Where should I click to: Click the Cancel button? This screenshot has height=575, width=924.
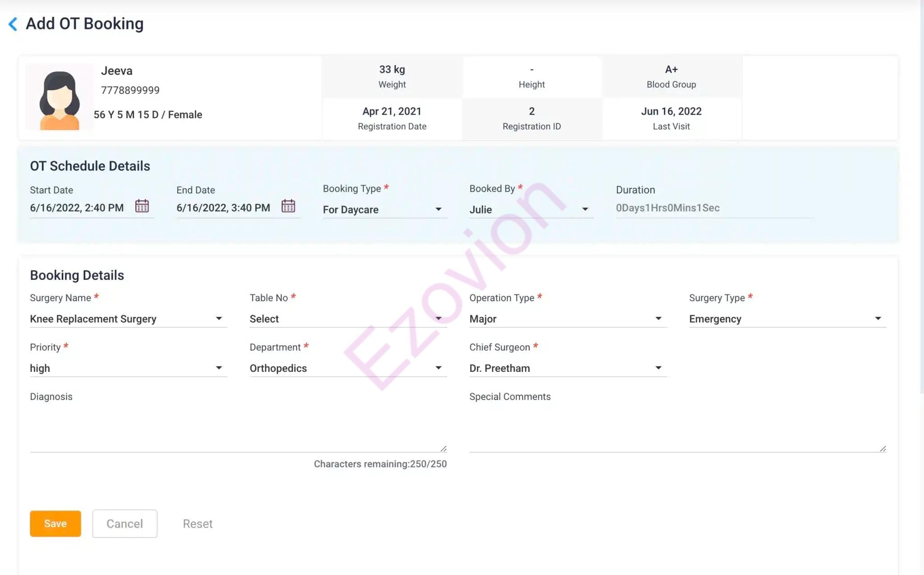(125, 524)
